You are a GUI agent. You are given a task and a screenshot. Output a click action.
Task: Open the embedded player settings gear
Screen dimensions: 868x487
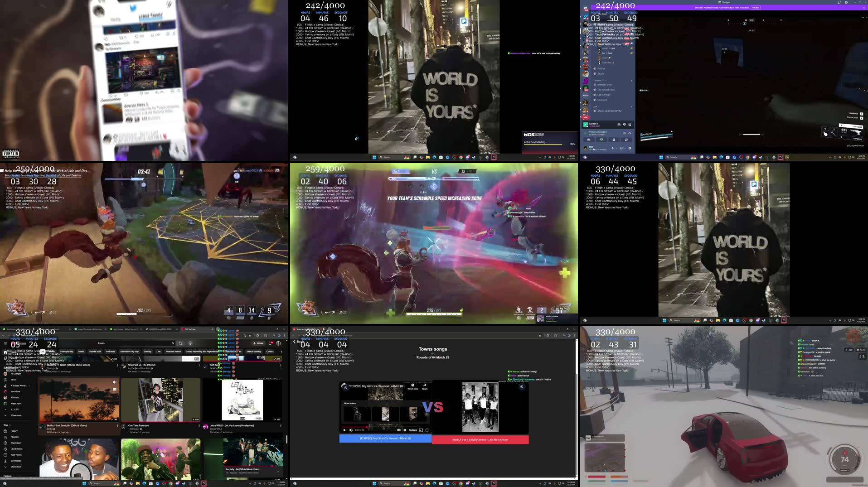click(405, 430)
